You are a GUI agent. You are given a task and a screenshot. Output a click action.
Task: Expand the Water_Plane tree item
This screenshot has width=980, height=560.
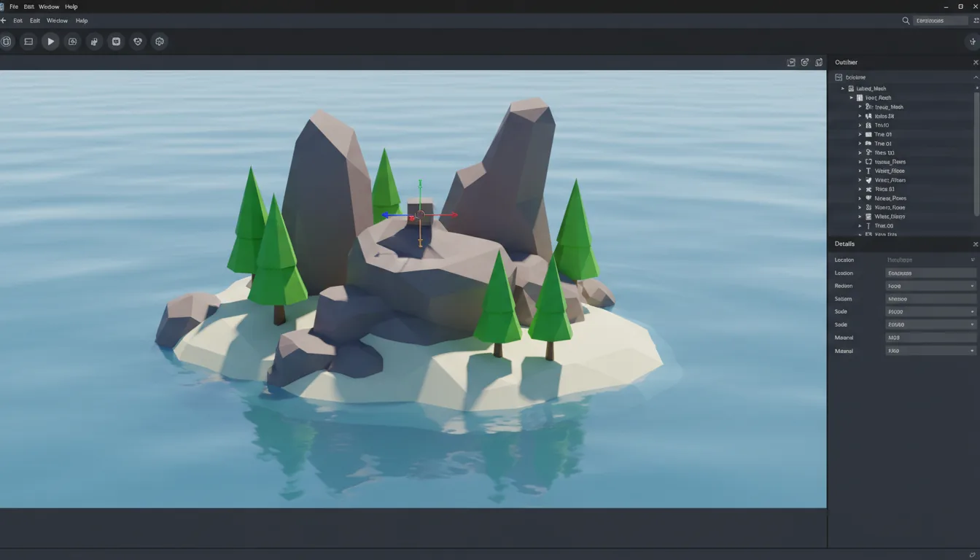(860, 171)
